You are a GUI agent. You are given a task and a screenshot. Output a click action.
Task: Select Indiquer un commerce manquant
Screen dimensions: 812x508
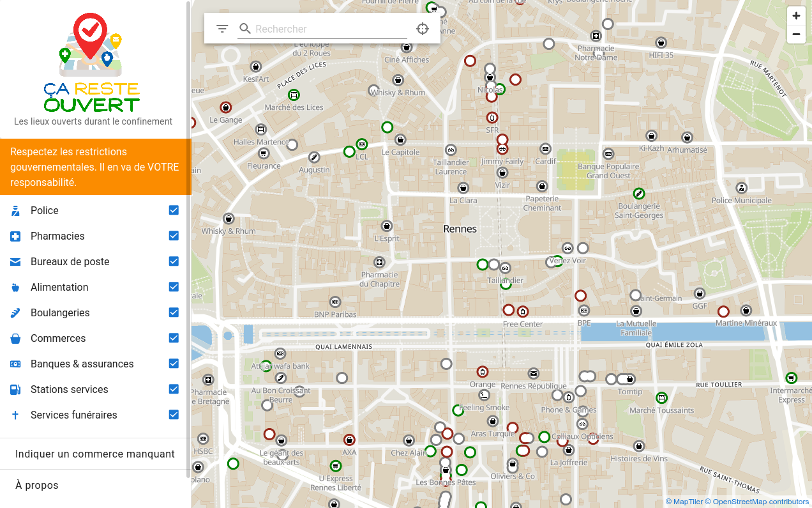tap(95, 454)
